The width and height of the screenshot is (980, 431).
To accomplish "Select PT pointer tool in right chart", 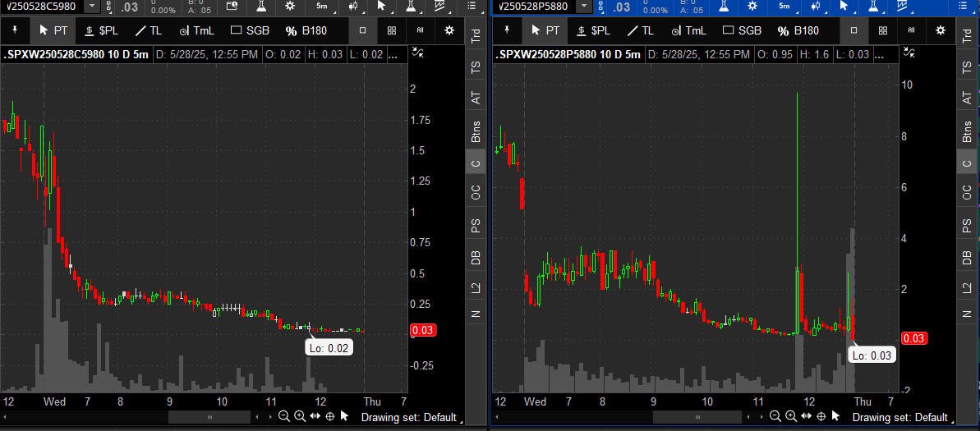I will point(545,30).
